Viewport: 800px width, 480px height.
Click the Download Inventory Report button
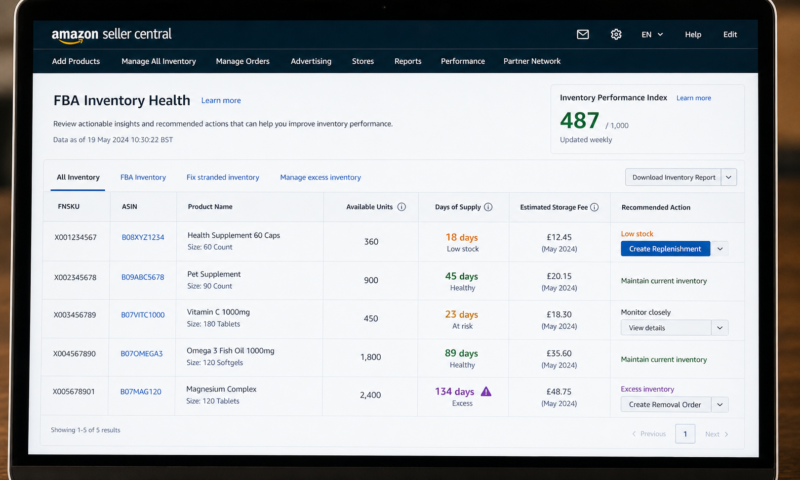pos(673,178)
